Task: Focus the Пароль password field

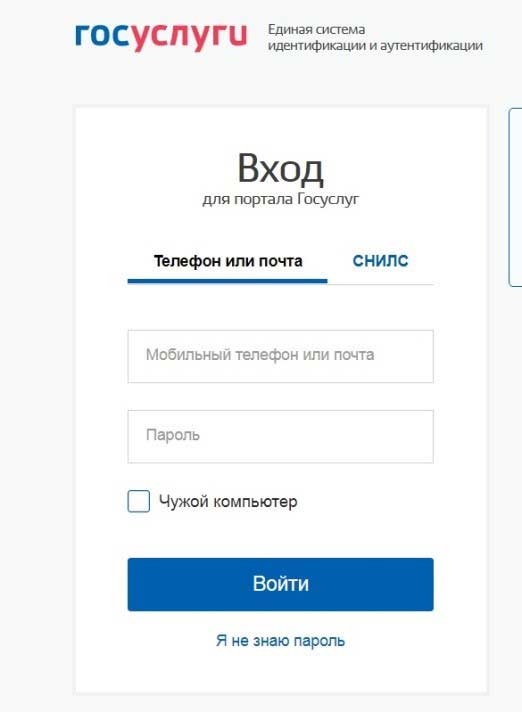Action: pos(281,436)
